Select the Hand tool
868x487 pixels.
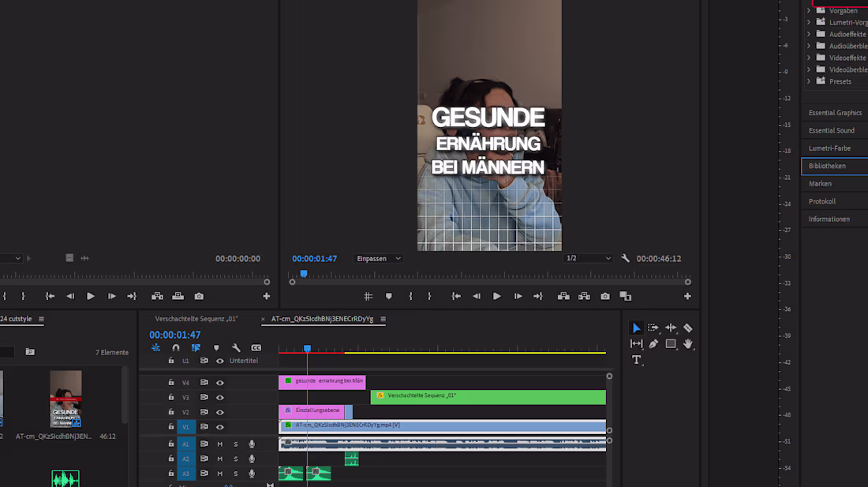tap(687, 343)
